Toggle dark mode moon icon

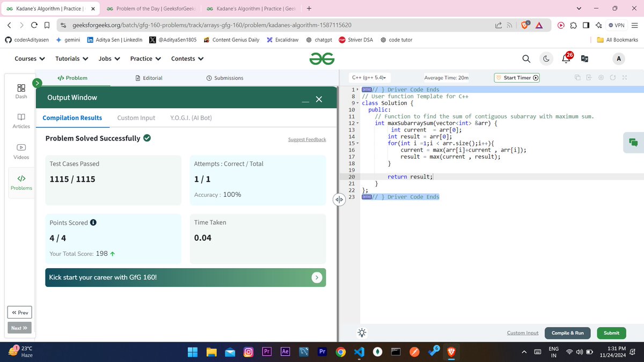(546, 59)
